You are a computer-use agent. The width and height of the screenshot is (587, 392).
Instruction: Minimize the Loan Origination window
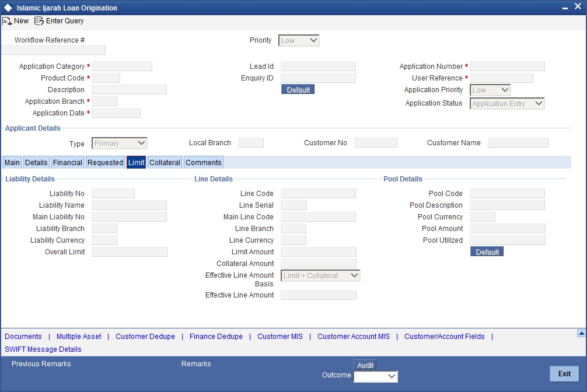(565, 8)
